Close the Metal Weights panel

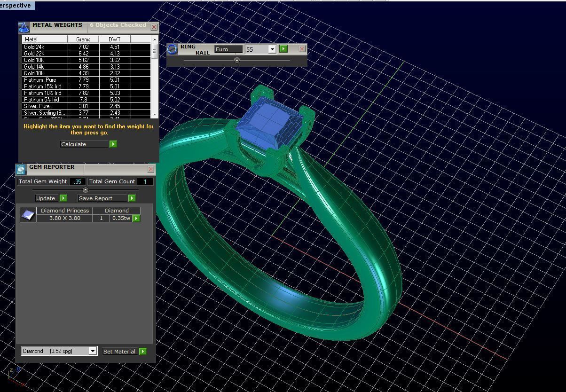[x=154, y=27]
